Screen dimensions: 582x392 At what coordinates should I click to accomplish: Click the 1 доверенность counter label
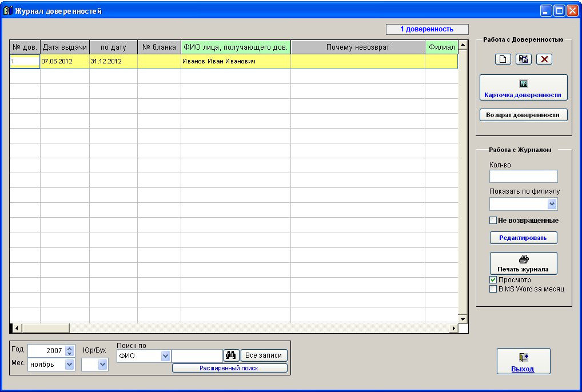pyautogui.click(x=427, y=29)
